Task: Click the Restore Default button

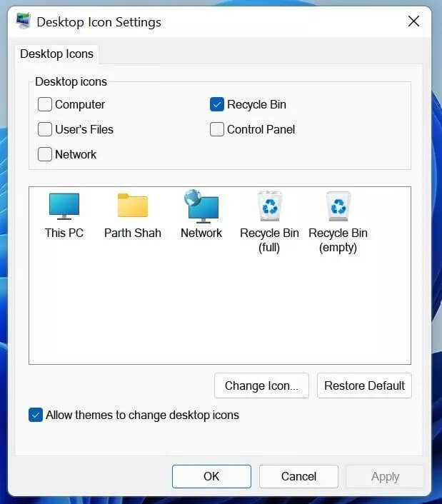Action: pos(364,385)
